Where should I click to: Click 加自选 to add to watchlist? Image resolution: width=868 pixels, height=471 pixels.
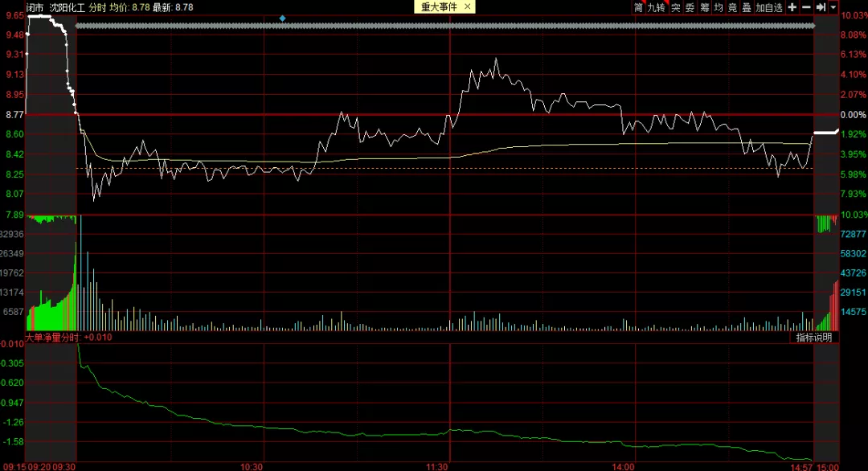tap(769, 7)
